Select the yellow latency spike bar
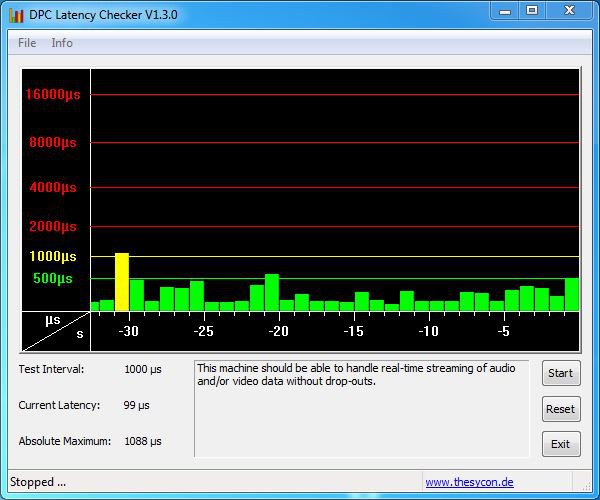Image resolution: width=600 pixels, height=500 pixels. coord(122,282)
